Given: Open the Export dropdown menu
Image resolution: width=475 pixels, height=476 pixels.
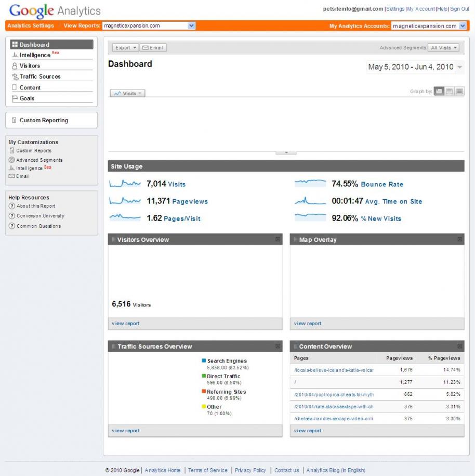Looking at the screenshot, I should click(125, 48).
